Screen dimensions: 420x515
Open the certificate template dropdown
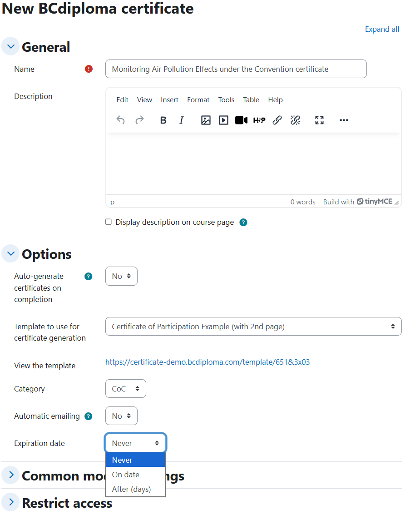click(253, 327)
